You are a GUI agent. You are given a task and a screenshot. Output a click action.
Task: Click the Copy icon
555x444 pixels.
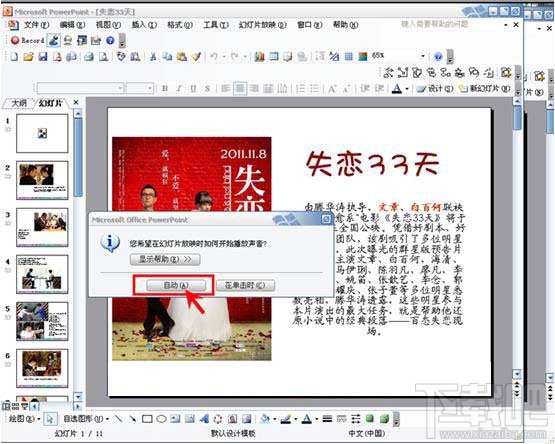[x=167, y=56]
